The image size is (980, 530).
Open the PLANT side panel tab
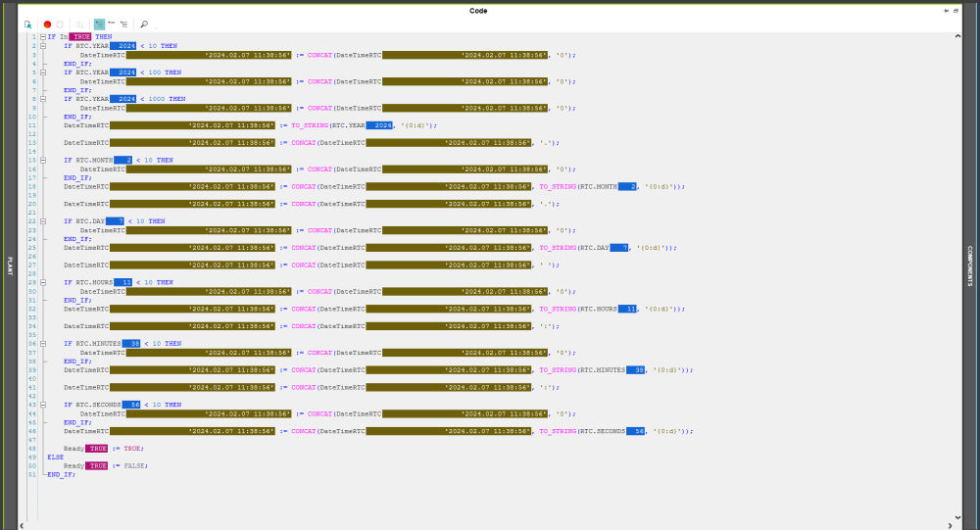coord(10,265)
